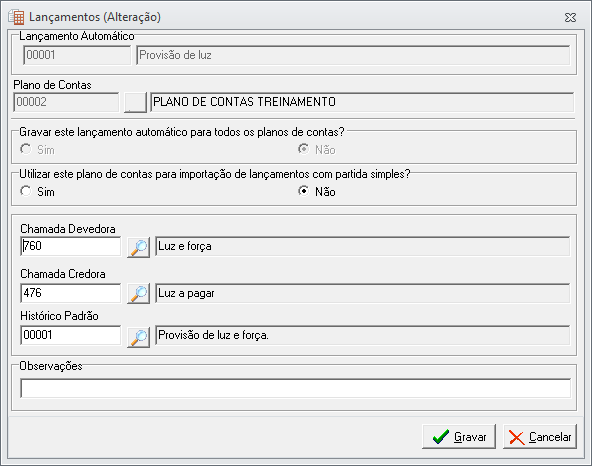Image resolution: width=592 pixels, height=466 pixels.
Task: Click the PLANO DE CONTAS TREINAMENTO field
Action: [362, 102]
